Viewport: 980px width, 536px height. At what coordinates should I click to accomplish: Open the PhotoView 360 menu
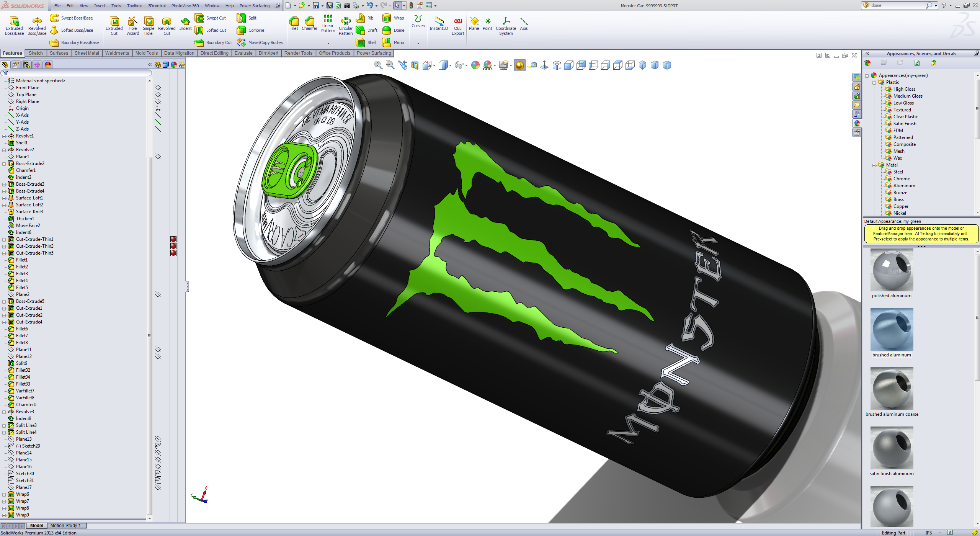point(185,6)
